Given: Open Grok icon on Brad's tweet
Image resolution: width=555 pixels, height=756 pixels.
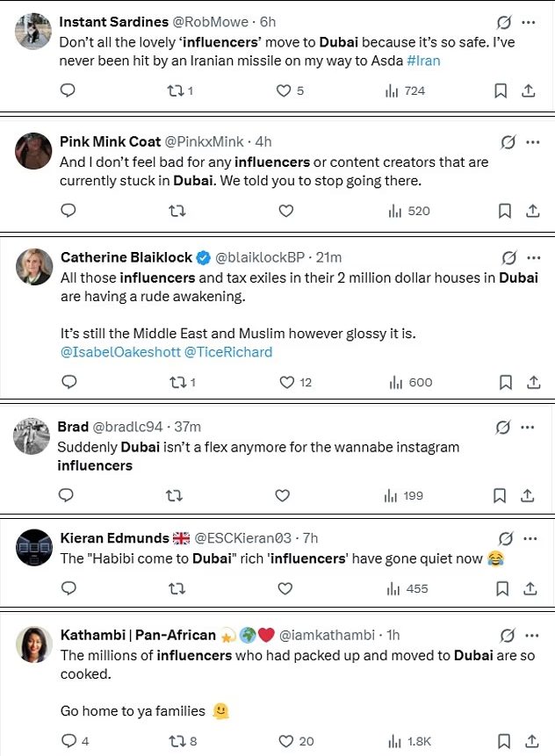Looking at the screenshot, I should tap(504, 428).
